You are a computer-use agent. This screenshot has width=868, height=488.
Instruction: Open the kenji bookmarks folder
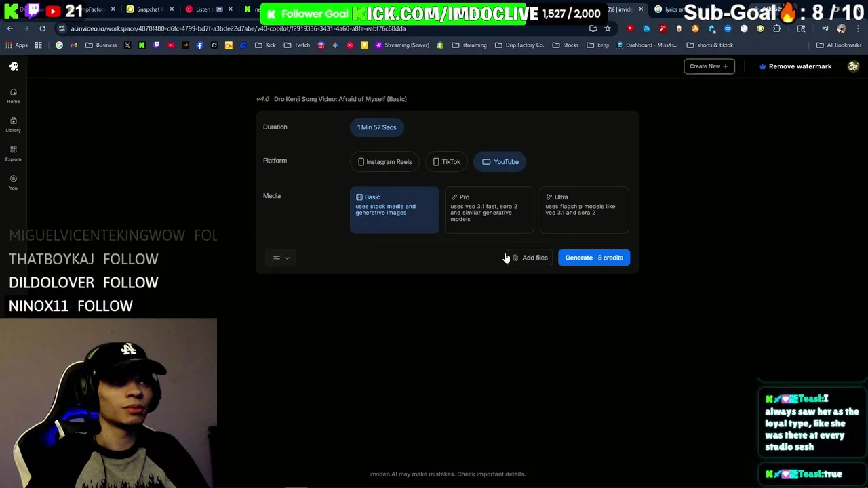click(x=597, y=45)
